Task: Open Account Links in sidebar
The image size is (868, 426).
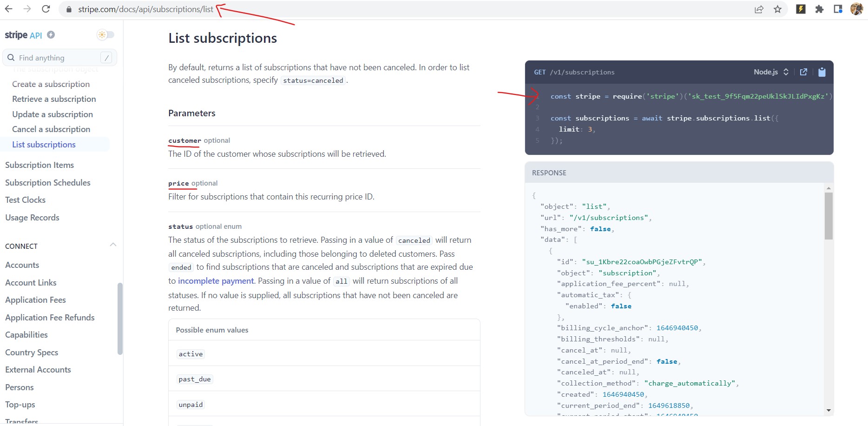Action: pos(31,283)
